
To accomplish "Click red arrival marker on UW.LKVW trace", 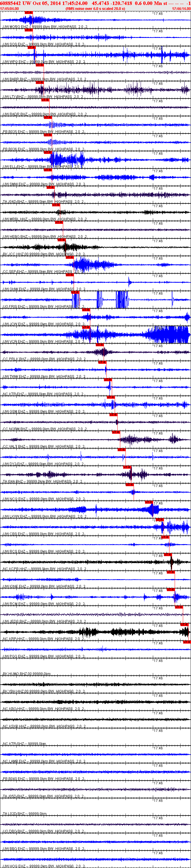I will pos(149,502).
